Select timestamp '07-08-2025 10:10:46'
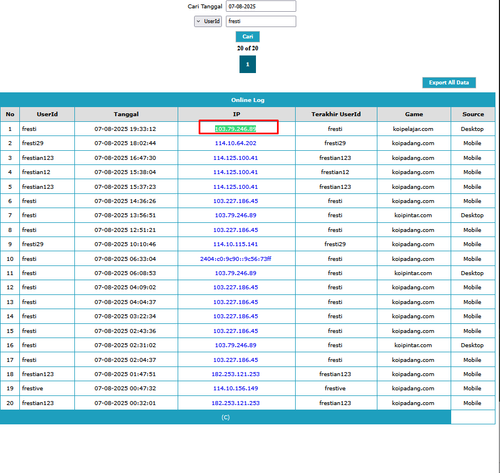This screenshot has height=473, width=500. click(x=125, y=244)
